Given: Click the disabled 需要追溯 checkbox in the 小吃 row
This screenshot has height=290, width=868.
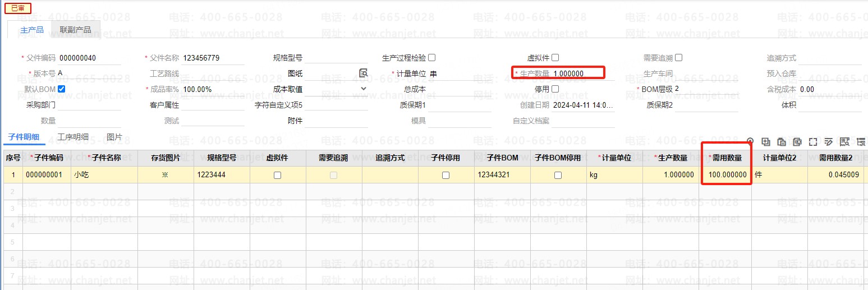Looking at the screenshot, I should pyautogui.click(x=333, y=175).
